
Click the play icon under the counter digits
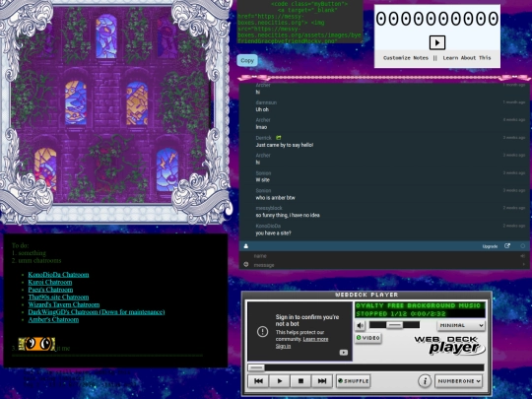pyautogui.click(x=437, y=42)
